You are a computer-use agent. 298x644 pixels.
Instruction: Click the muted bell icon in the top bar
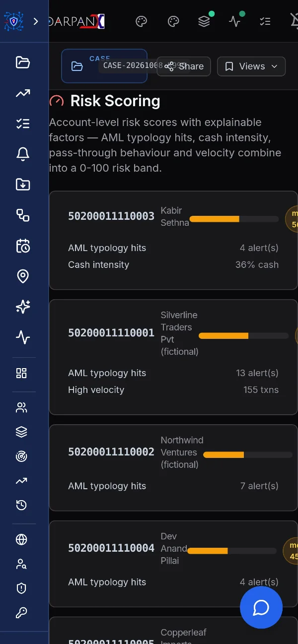tap(294, 21)
